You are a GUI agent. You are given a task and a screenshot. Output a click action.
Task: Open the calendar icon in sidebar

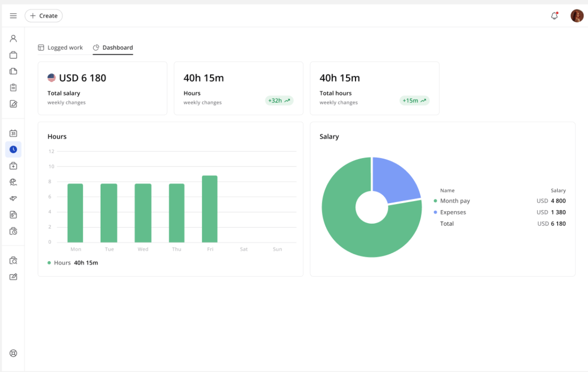(13, 133)
